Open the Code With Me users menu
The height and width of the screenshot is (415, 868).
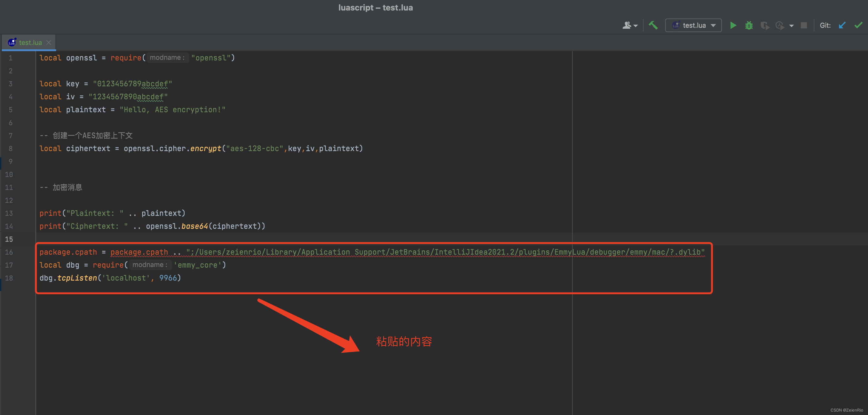click(x=629, y=25)
